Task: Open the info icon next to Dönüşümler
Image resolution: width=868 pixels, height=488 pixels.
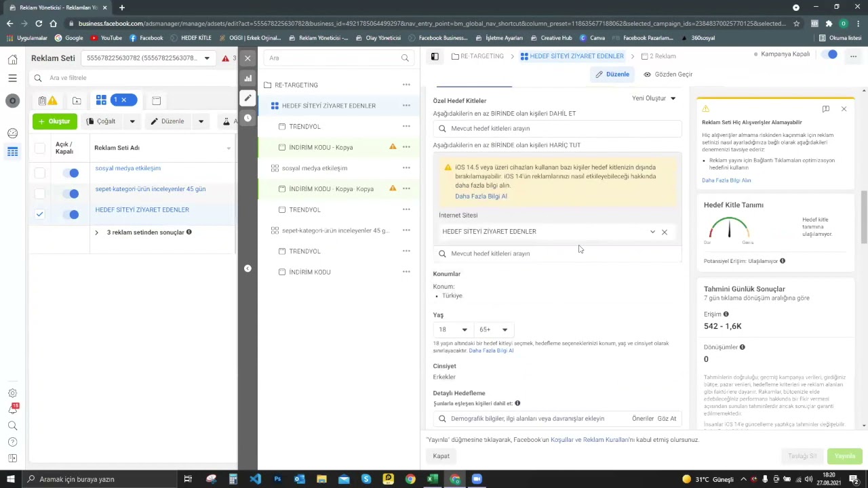Action: [743, 347]
